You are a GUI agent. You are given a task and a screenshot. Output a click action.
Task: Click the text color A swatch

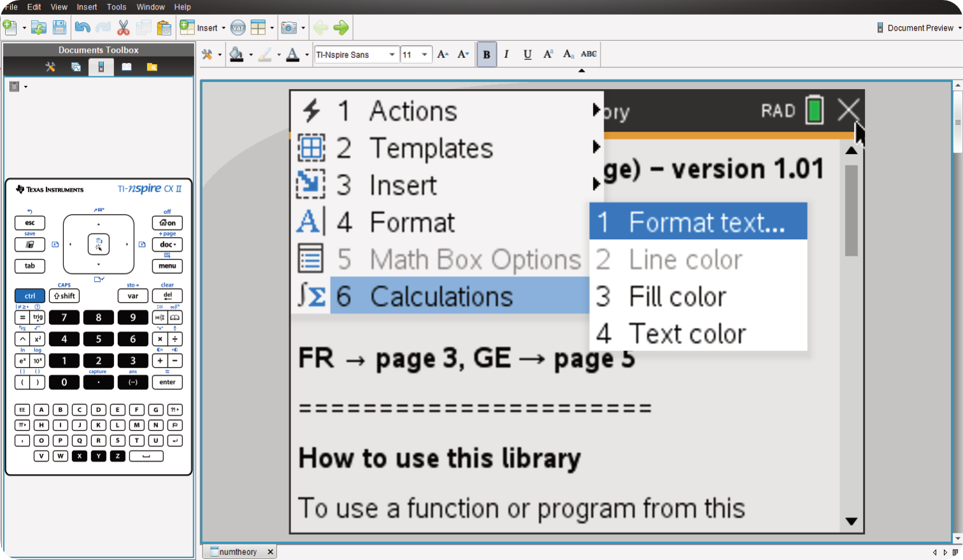pyautogui.click(x=292, y=55)
